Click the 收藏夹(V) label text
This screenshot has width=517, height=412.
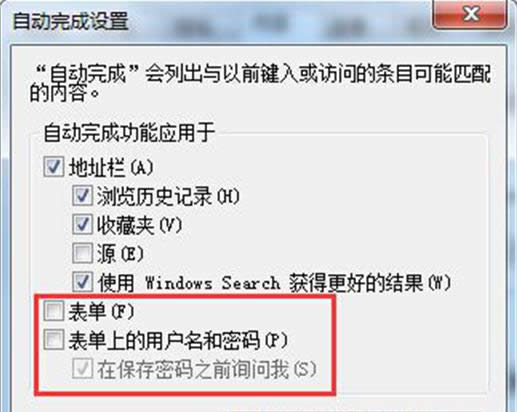click(x=140, y=225)
